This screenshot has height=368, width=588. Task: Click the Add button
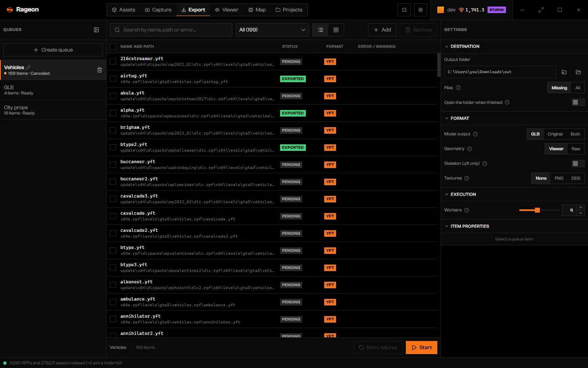coord(382,30)
